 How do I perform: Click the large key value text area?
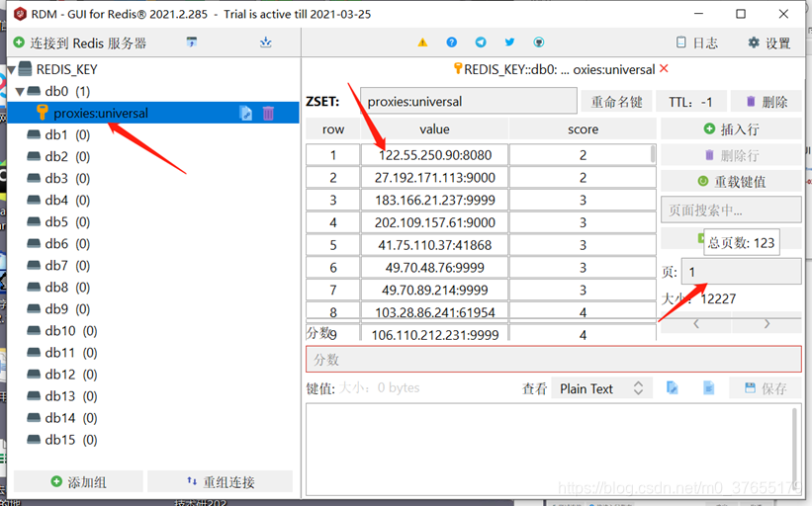[x=554, y=450]
